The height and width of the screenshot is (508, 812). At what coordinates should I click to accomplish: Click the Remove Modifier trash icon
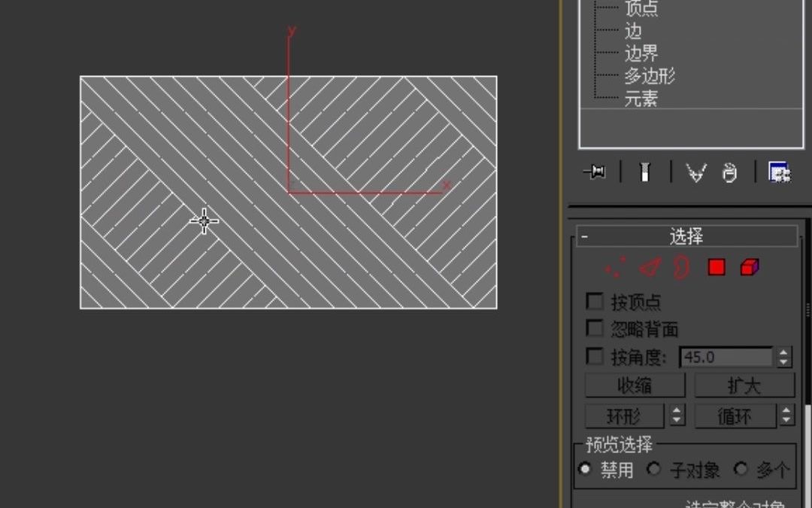[729, 172]
